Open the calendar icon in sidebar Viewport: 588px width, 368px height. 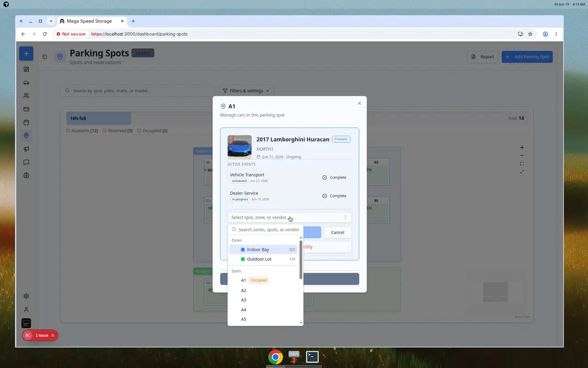(26, 122)
